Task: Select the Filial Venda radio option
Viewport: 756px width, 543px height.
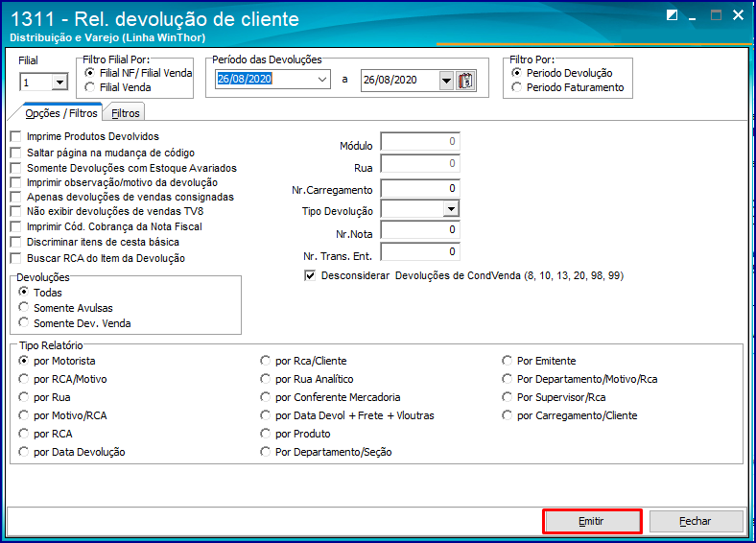Action: 89,87
